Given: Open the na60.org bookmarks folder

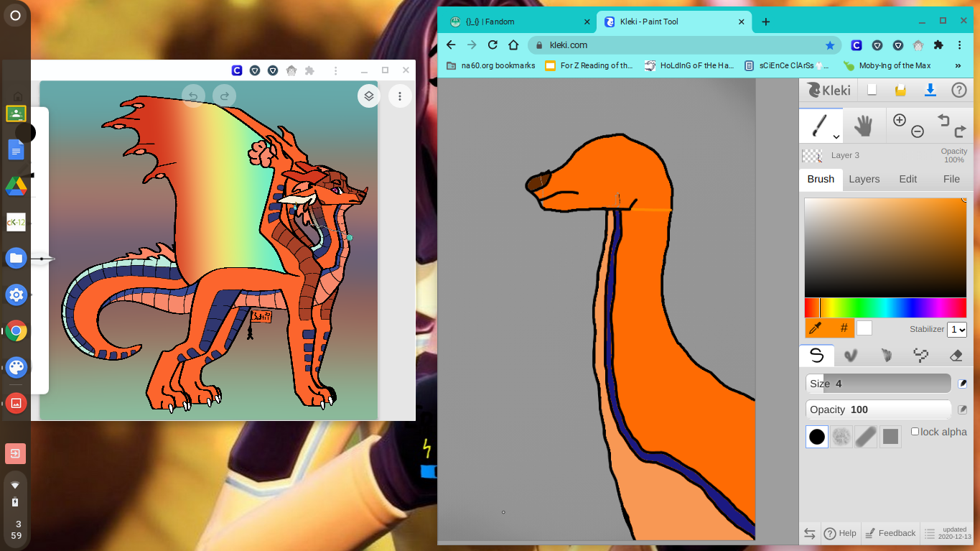Looking at the screenshot, I should pos(491,65).
